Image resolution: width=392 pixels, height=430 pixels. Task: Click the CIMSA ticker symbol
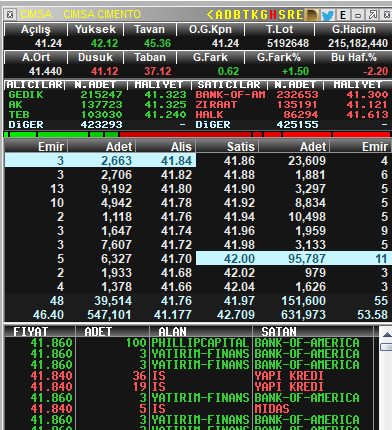(x=36, y=14)
